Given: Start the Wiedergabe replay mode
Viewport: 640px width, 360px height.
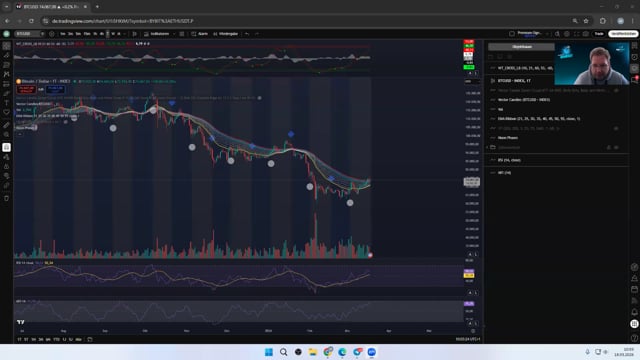Looking at the screenshot, I should click(225, 34).
